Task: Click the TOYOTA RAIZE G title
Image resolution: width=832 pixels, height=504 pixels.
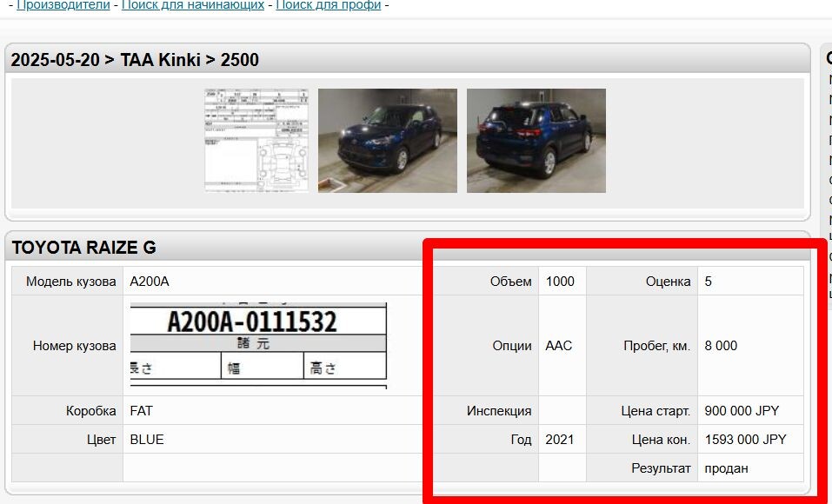Action: click(83, 248)
